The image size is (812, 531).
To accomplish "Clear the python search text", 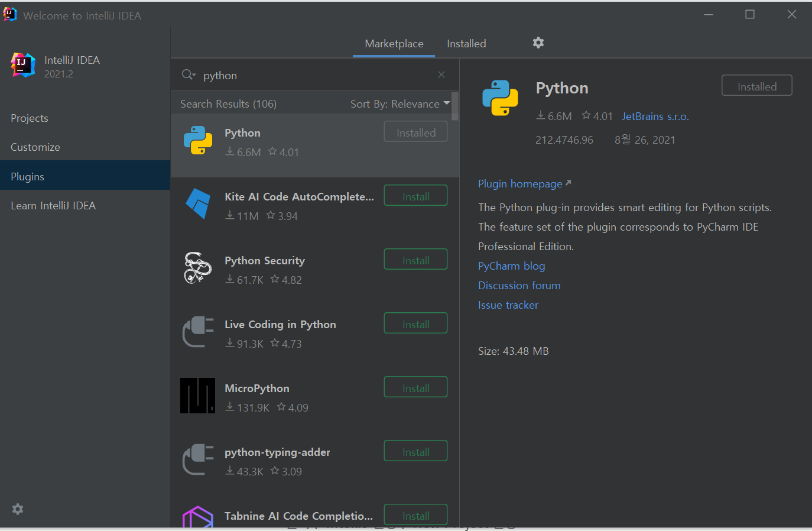I will click(x=441, y=75).
